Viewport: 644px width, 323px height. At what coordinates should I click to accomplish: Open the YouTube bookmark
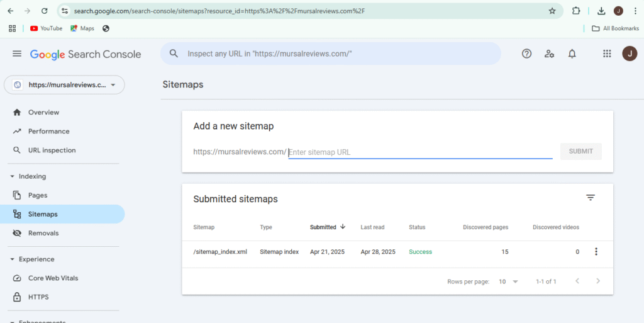pyautogui.click(x=46, y=28)
